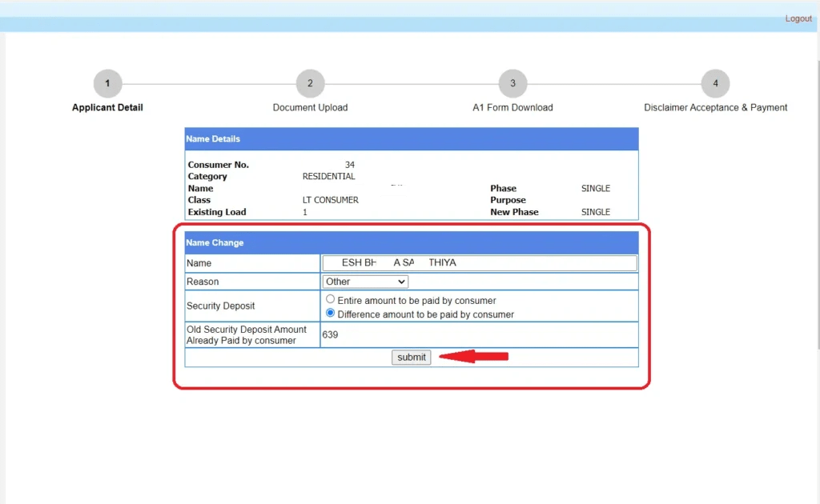
Task: Click the 'Document Upload' step label
Action: pyautogui.click(x=310, y=107)
